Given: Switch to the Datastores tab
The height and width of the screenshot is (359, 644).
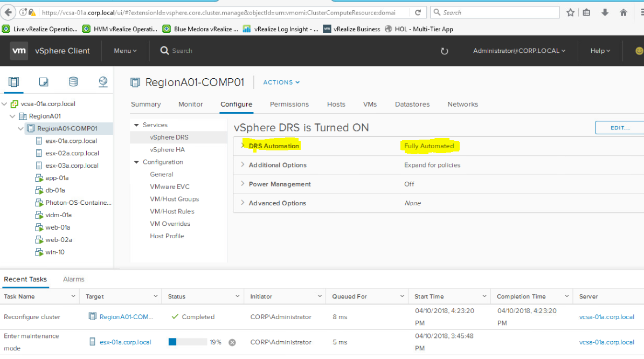Looking at the screenshot, I should coord(412,105).
